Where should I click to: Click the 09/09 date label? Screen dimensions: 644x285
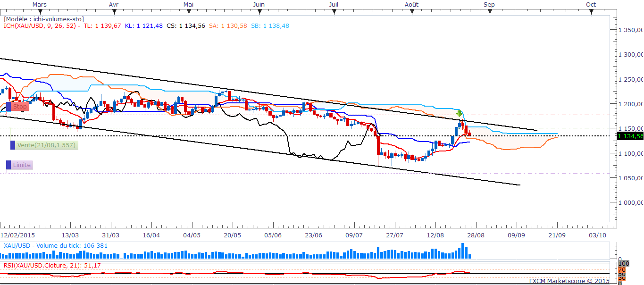(516, 235)
